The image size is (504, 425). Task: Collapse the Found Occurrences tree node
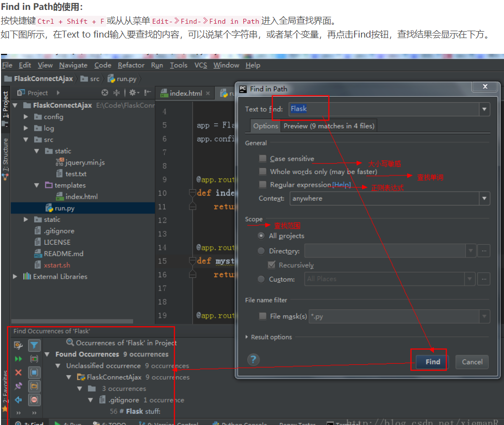click(47, 354)
